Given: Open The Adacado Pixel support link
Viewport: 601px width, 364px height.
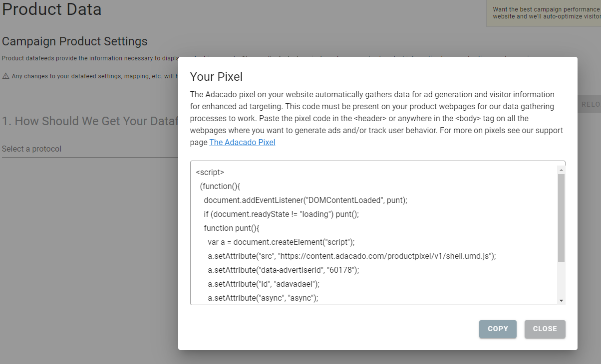Looking at the screenshot, I should [242, 142].
